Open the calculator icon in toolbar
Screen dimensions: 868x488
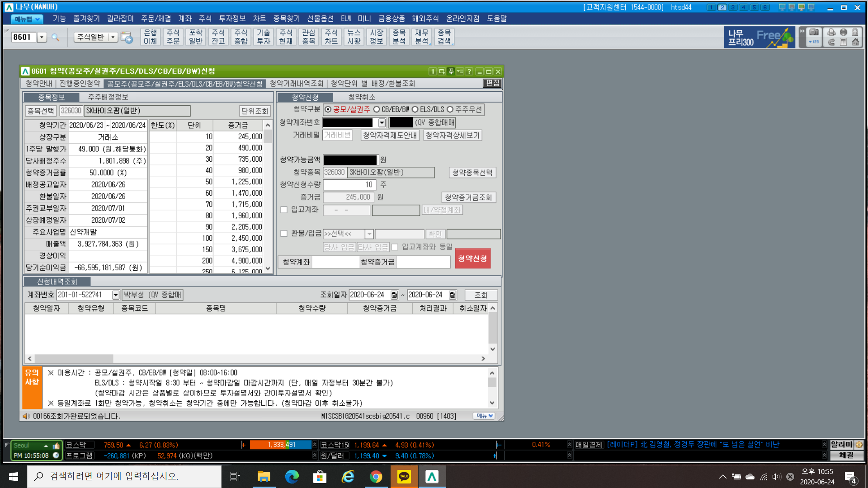[843, 42]
